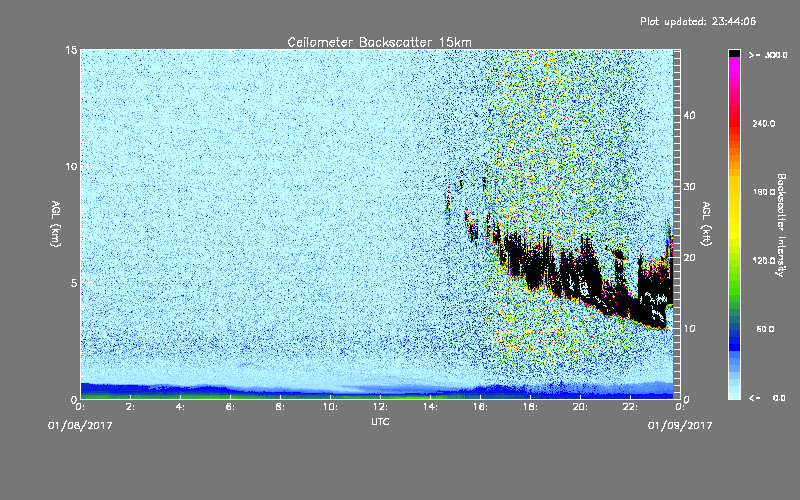Click the "<= 0.0" colorbar label
Viewport: 800px width, 500px height.
(768, 398)
